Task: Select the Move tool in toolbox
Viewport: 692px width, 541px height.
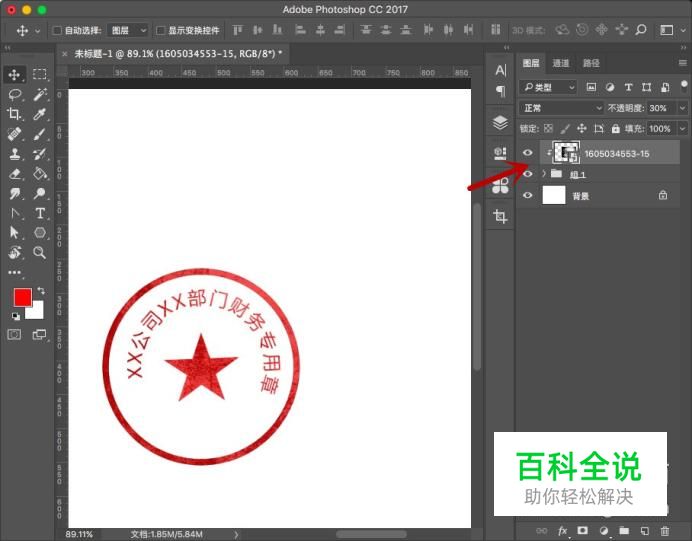Action: point(14,75)
